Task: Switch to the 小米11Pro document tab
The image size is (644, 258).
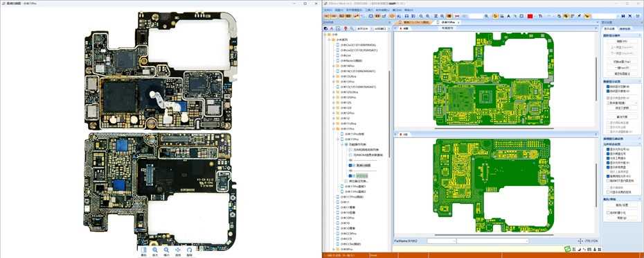Action: click(x=447, y=22)
